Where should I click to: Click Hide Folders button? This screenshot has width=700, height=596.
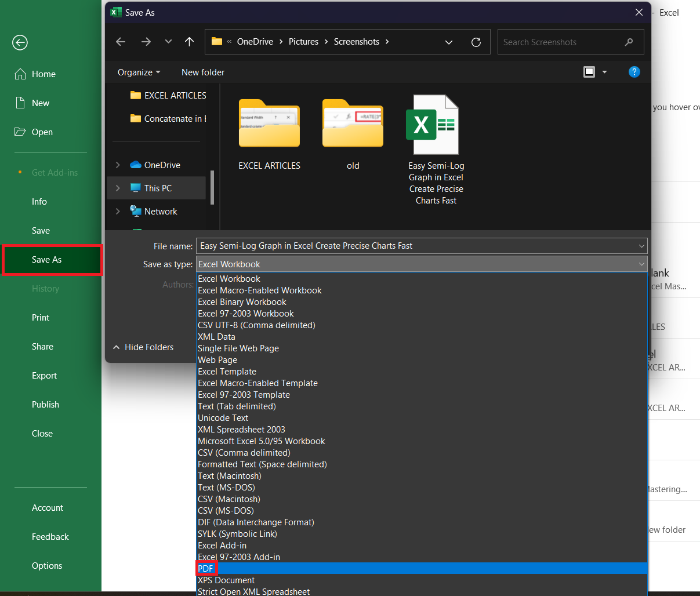[x=143, y=347]
